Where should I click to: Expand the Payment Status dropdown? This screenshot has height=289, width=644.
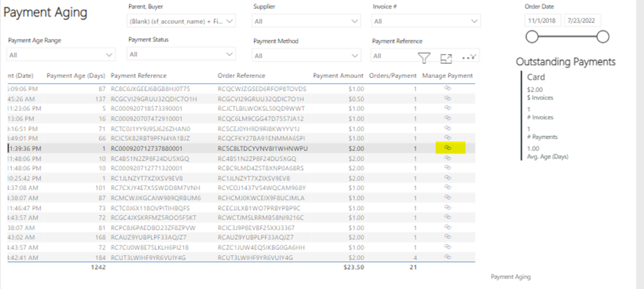pos(229,55)
